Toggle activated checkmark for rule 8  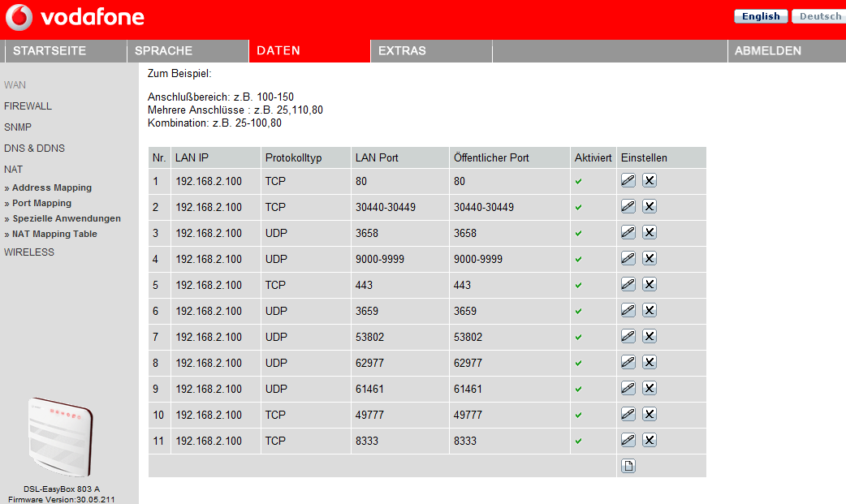(x=578, y=364)
